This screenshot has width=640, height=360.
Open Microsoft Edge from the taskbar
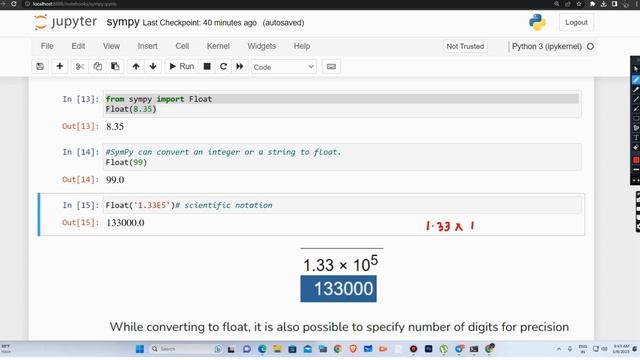click(x=262, y=349)
